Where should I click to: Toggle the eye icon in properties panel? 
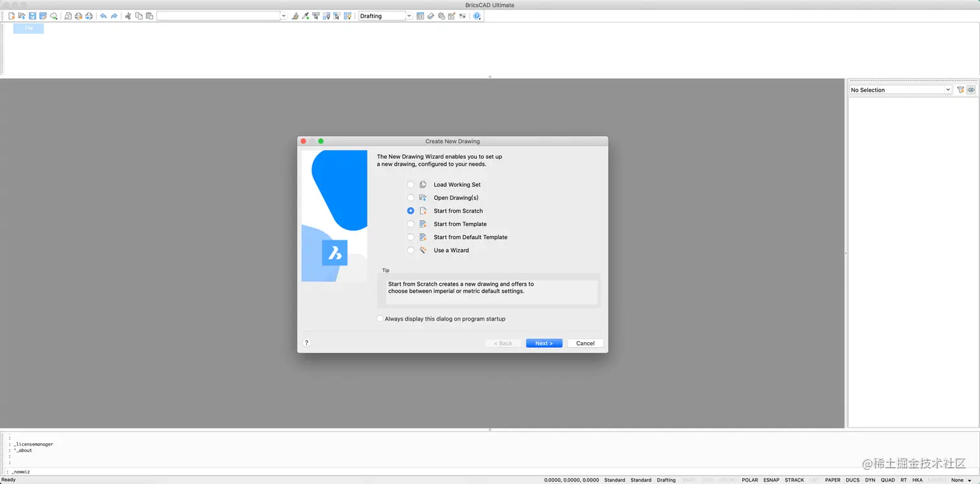point(971,90)
